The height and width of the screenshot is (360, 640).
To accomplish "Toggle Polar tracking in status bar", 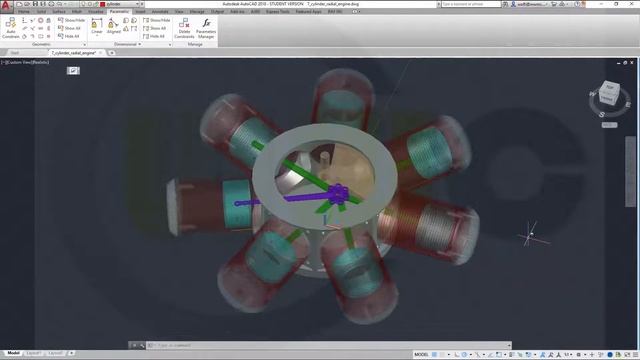I will click(464, 355).
